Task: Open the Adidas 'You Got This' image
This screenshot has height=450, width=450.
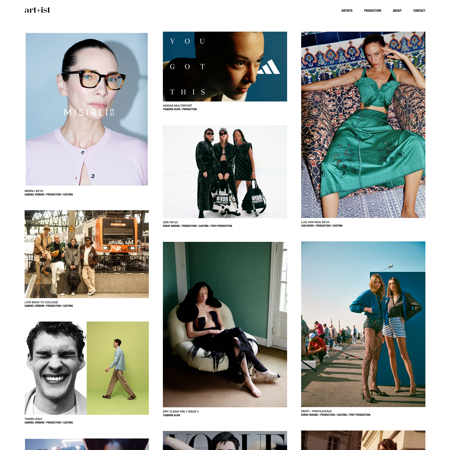Action: pyautogui.click(x=225, y=66)
